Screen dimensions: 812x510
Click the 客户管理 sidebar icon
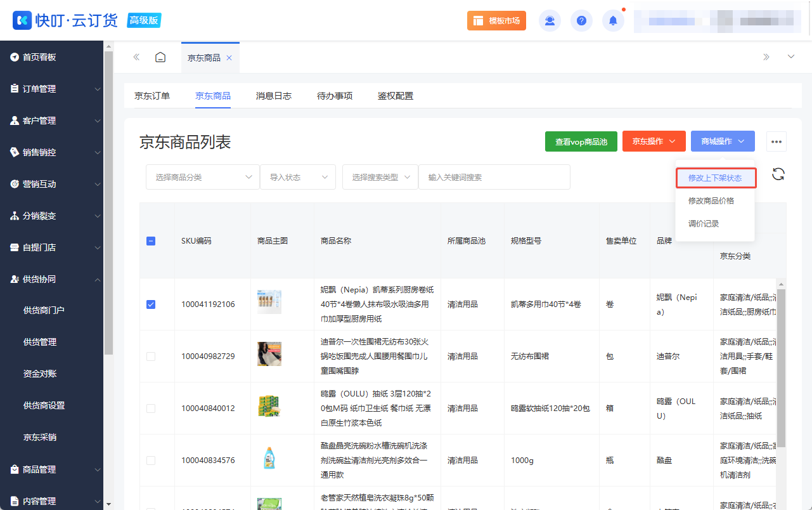(15, 121)
